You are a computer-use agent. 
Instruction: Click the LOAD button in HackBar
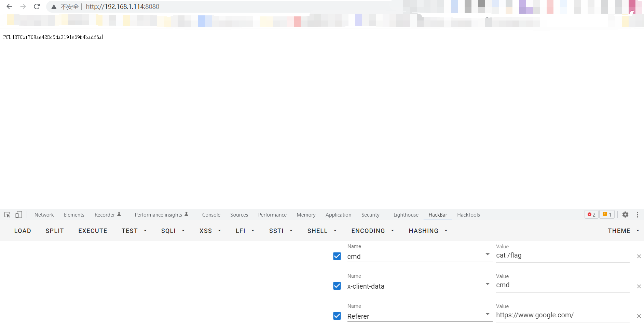(23, 231)
